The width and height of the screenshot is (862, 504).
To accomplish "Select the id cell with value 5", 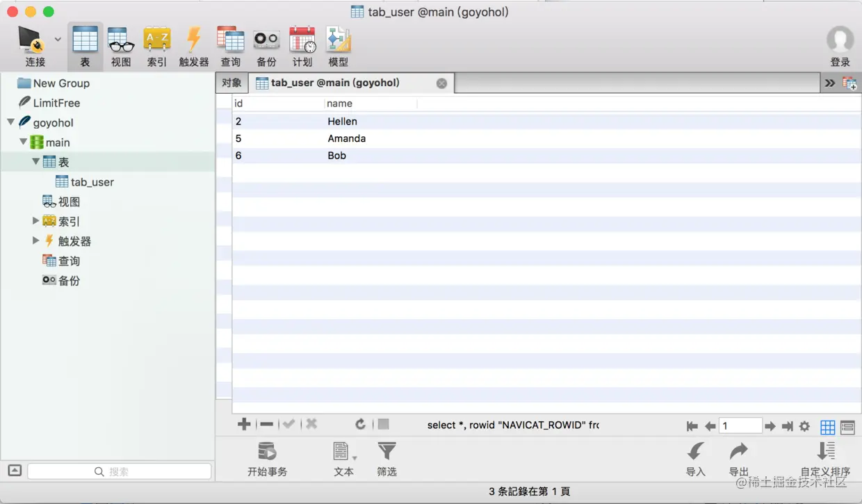I will [x=278, y=138].
